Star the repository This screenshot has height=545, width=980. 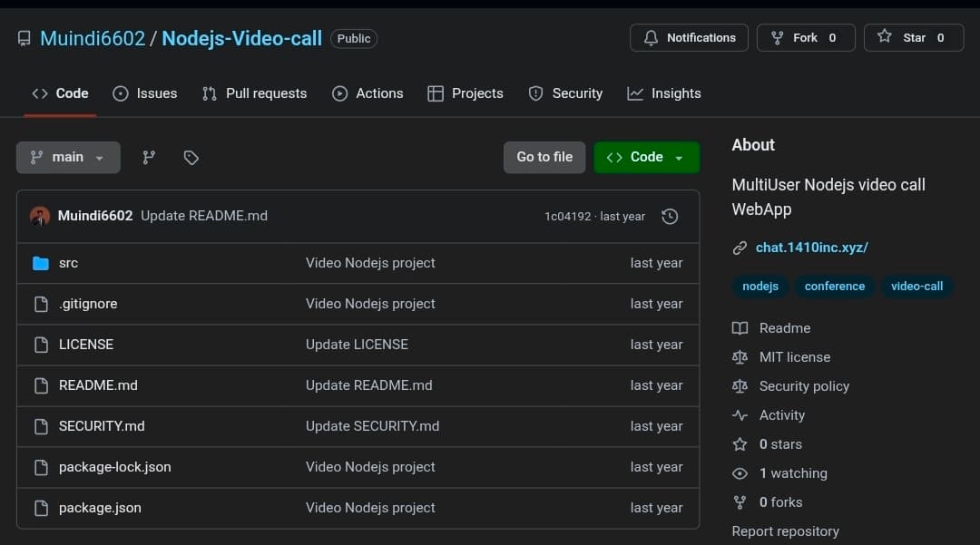913,37
